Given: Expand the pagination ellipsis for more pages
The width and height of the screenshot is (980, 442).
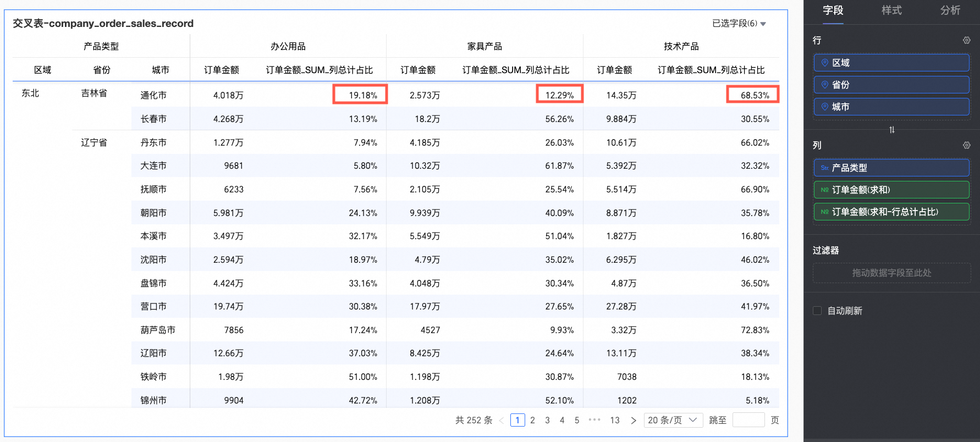Looking at the screenshot, I should (594, 419).
